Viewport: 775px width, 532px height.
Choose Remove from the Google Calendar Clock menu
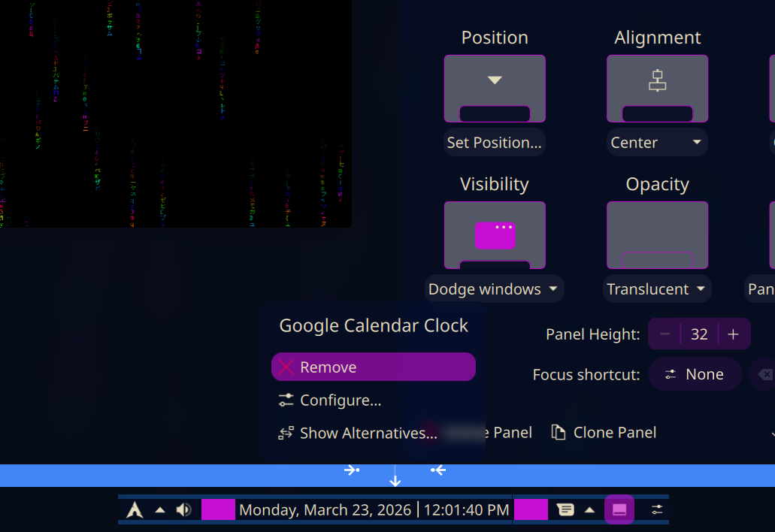pyautogui.click(x=373, y=367)
